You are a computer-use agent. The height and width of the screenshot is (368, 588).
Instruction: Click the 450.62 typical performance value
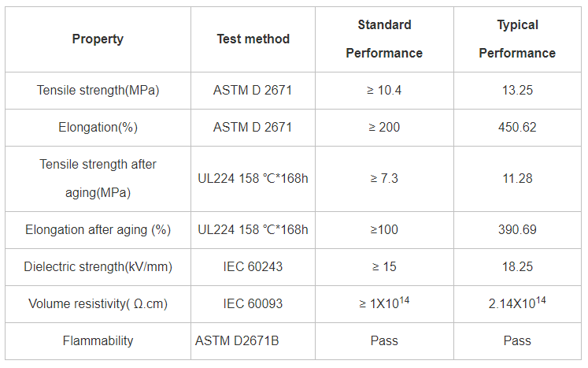517,128
